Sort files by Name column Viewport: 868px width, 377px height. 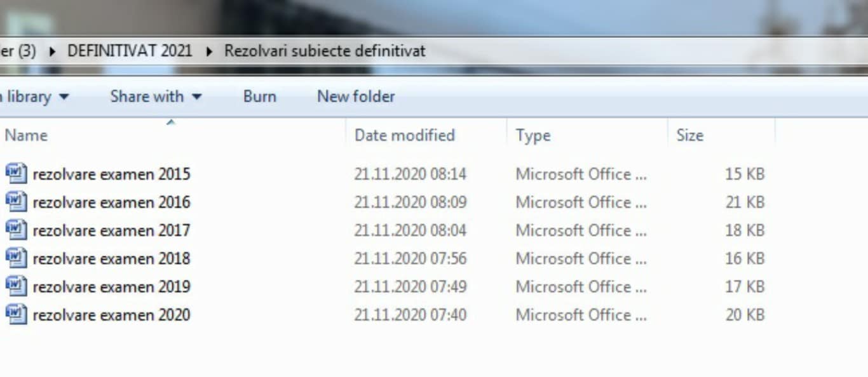click(26, 135)
